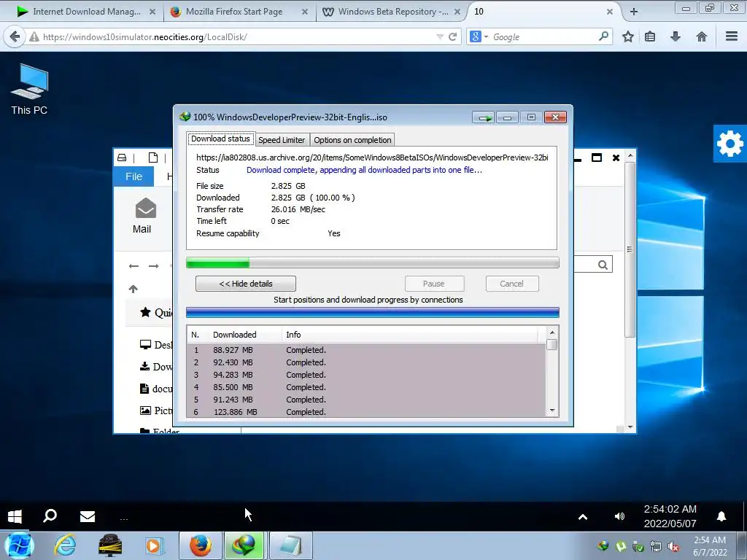Viewport: 747px width, 560px height.
Task: Reload the page in Firefox
Action: 452,36
